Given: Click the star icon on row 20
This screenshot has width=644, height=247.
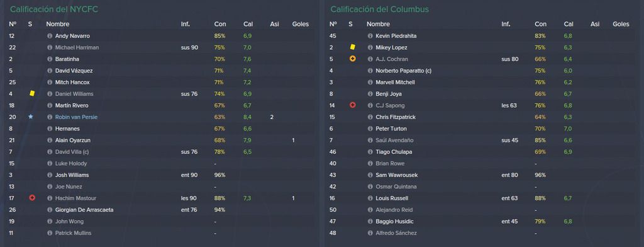Looking at the screenshot, I should (x=30, y=117).
